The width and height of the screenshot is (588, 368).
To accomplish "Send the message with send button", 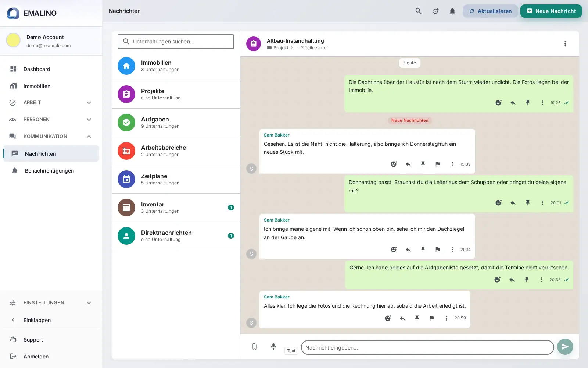I will point(565,347).
